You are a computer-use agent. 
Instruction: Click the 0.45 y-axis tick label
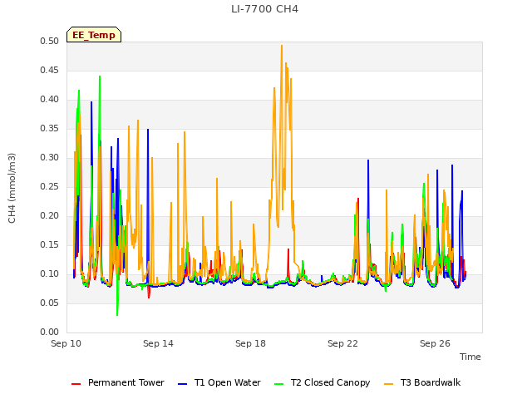pos(49,70)
